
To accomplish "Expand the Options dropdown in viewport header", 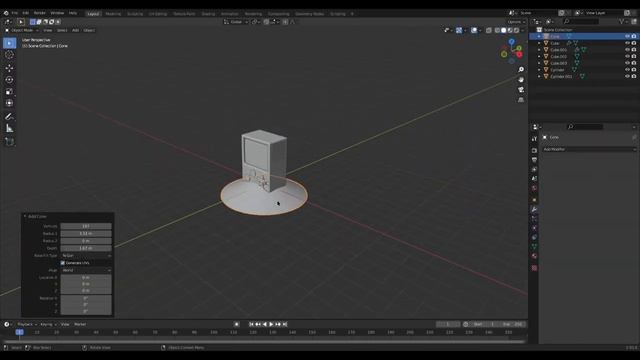I will pyautogui.click(x=516, y=22).
